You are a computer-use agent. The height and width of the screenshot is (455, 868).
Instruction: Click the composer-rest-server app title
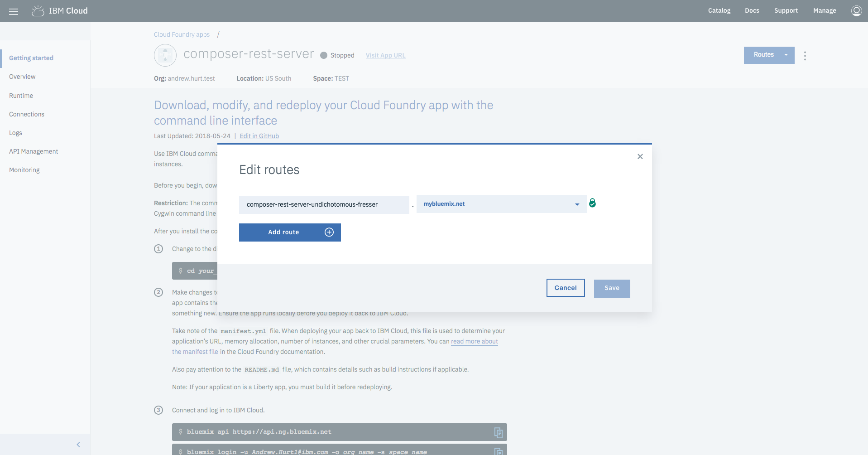coord(249,54)
